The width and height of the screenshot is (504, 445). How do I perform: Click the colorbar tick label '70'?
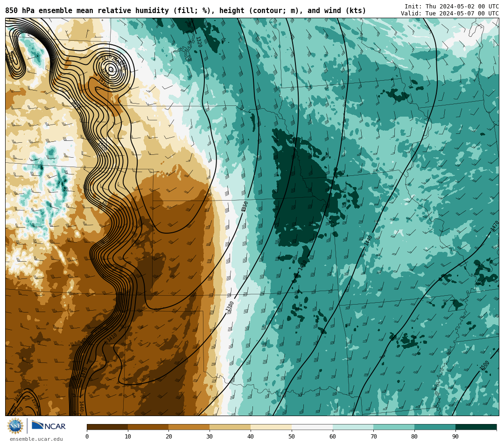(x=373, y=436)
